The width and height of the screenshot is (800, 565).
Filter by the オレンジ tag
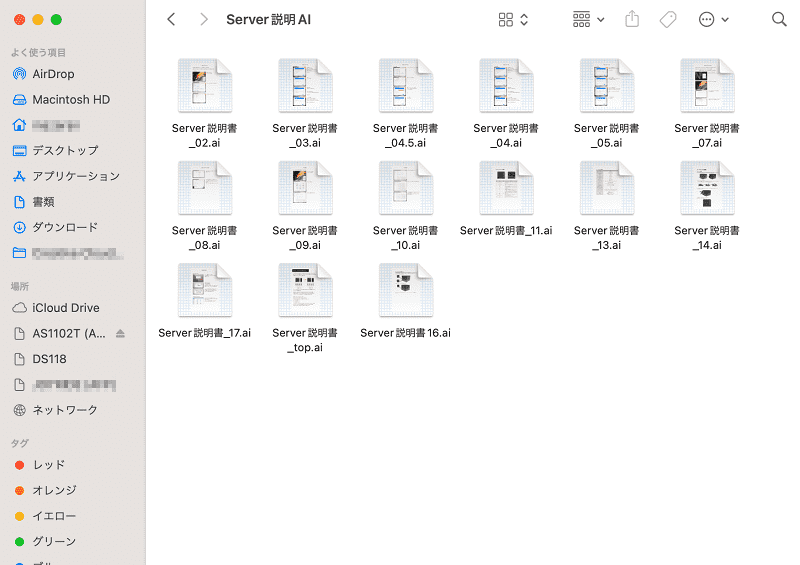(x=72, y=490)
